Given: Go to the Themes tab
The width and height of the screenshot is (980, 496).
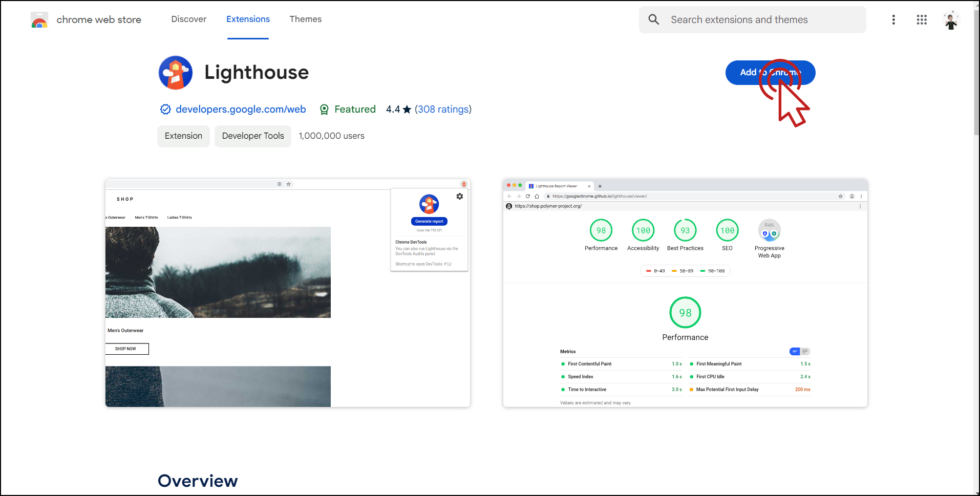Looking at the screenshot, I should point(306,19).
